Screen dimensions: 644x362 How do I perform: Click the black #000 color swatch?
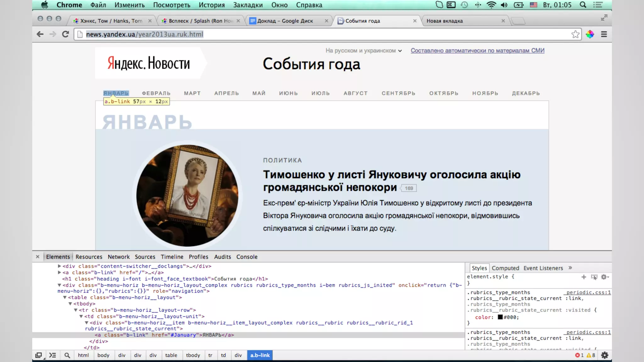pyautogui.click(x=500, y=317)
